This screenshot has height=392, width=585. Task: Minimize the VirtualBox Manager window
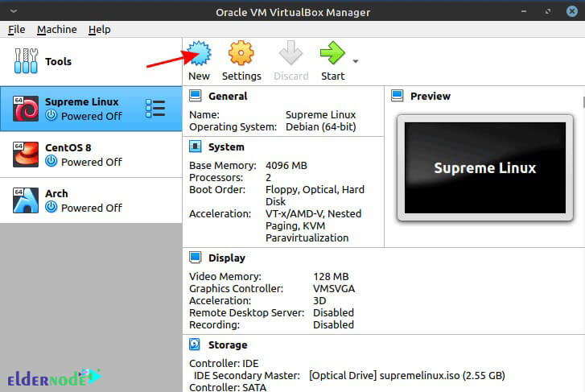524,11
